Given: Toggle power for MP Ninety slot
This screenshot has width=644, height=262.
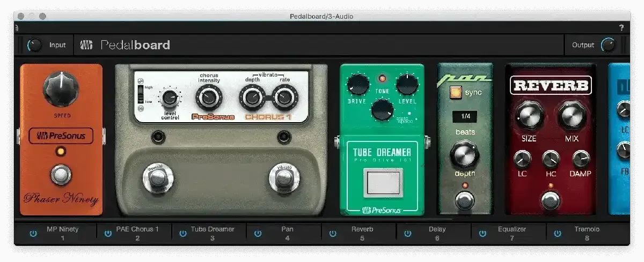Looking at the screenshot, I should 33,234.
